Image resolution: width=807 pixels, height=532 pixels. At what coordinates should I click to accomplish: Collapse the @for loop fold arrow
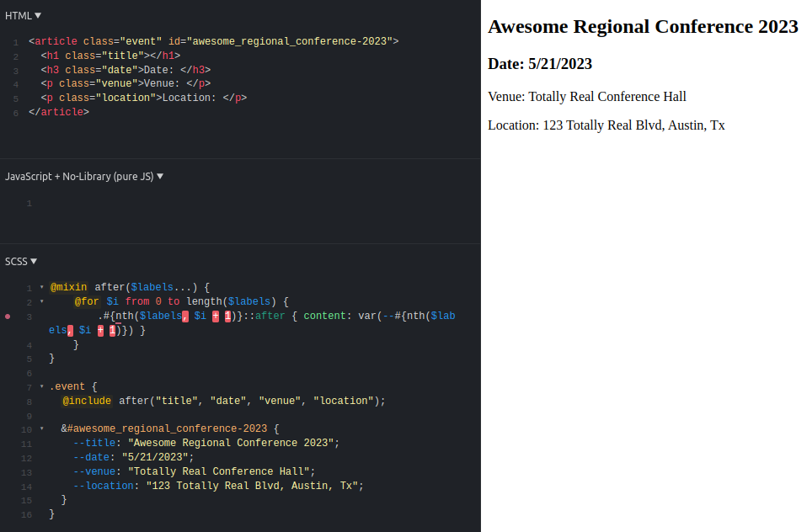41,301
